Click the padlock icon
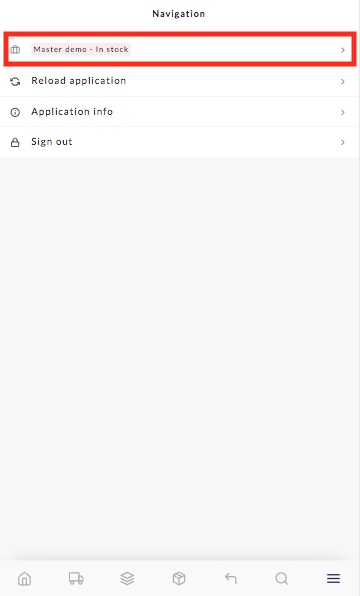Viewport: 360px width, 596px height. 15,143
